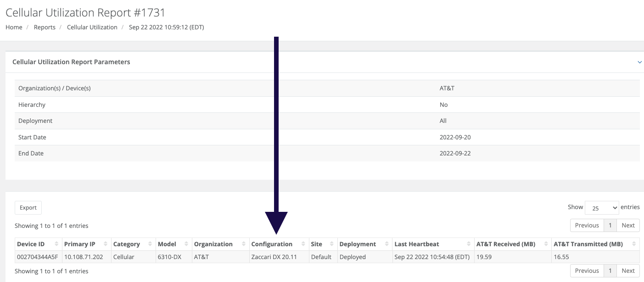The width and height of the screenshot is (644, 282).
Task: Sort by Primary IP column arrows
Action: click(x=105, y=244)
